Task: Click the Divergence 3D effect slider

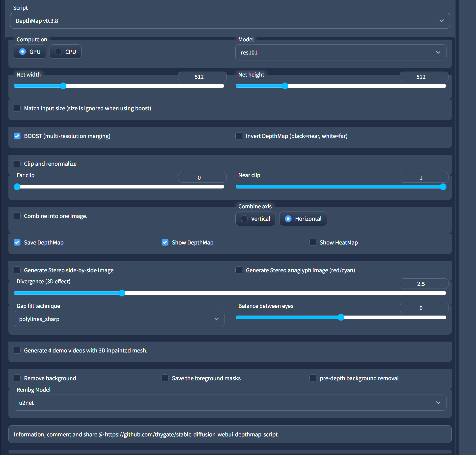Action: (229, 293)
